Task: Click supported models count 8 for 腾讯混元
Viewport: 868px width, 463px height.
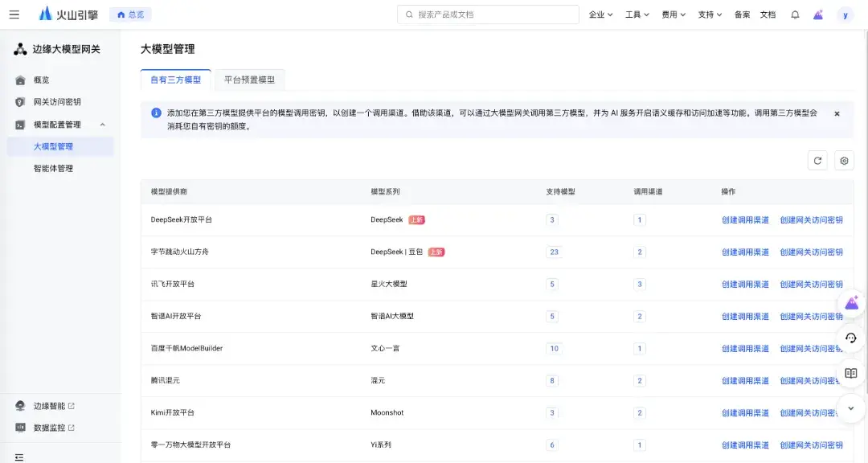Action: [552, 380]
